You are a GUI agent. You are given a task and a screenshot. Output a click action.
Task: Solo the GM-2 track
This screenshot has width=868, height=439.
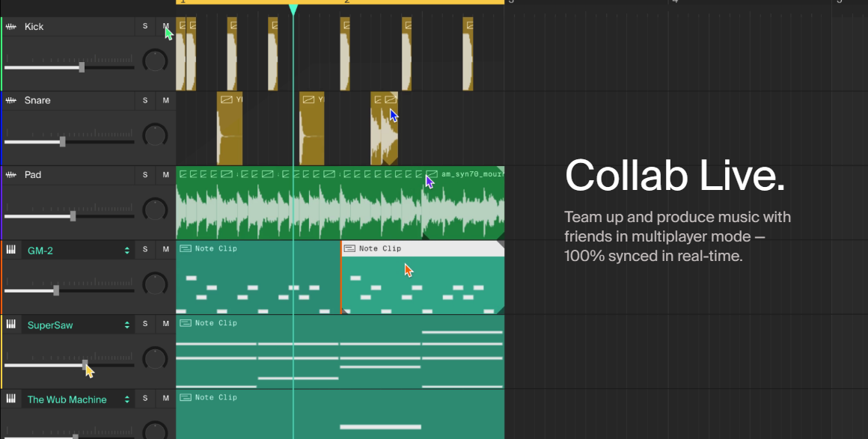pos(145,249)
